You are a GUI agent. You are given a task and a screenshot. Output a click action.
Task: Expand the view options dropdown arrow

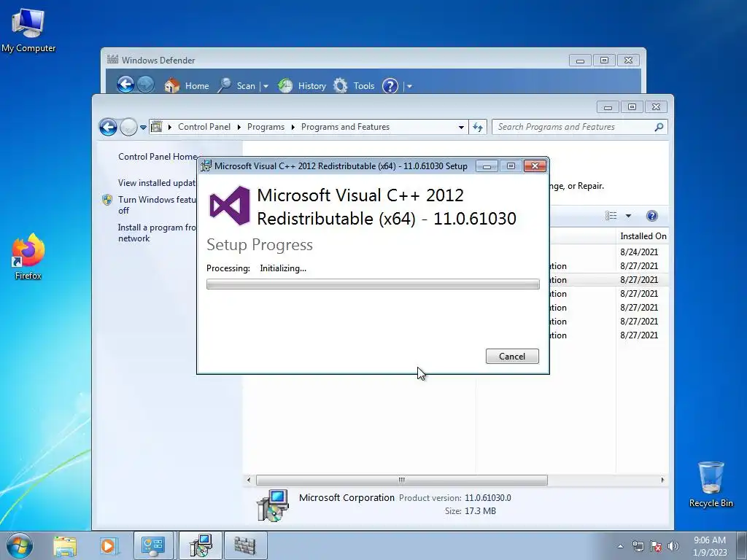628,216
